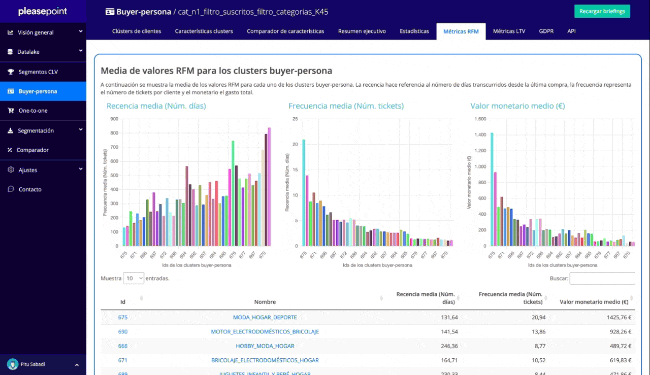Sort table by the Id column
The height and width of the screenshot is (375, 650).
pyautogui.click(x=123, y=302)
